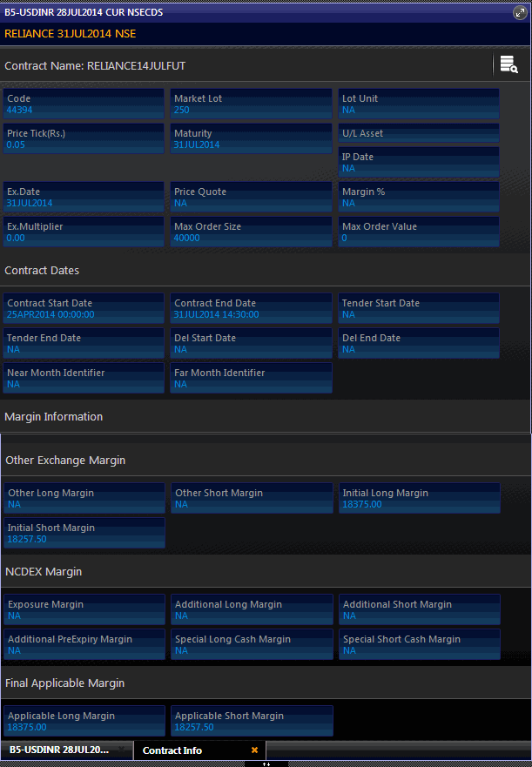This screenshot has width=532, height=767.
Task: Close the Contract Info tab
Action: click(x=254, y=750)
